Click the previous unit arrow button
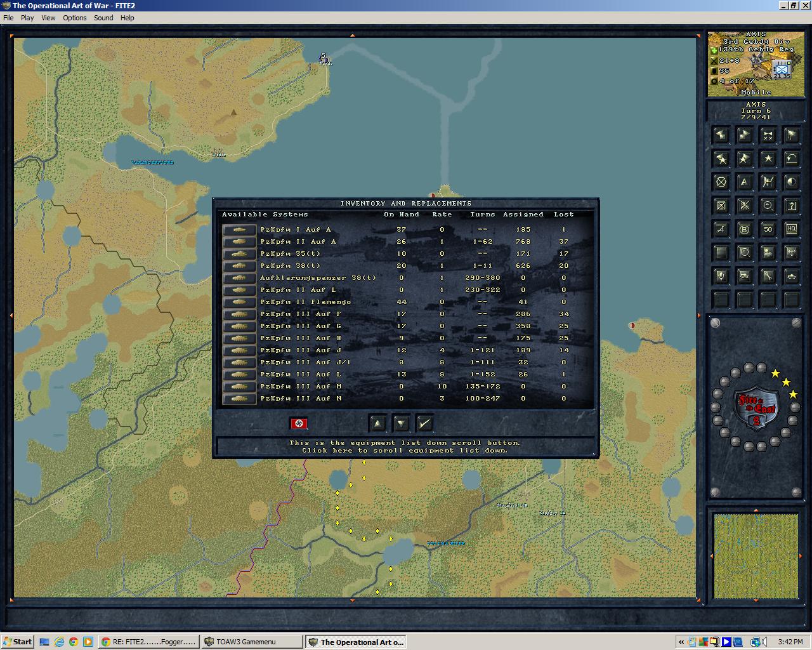Viewport: 812px width, 650px height. coord(721,135)
